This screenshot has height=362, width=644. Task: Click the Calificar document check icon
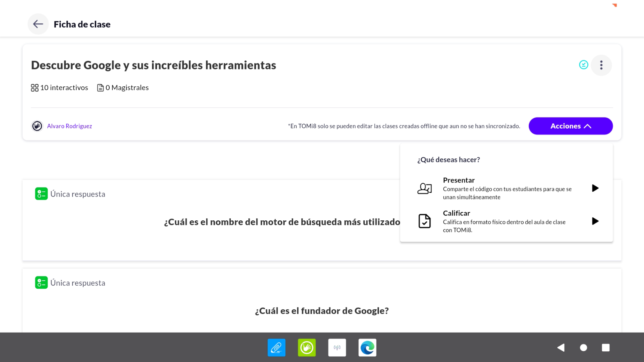pyautogui.click(x=424, y=221)
